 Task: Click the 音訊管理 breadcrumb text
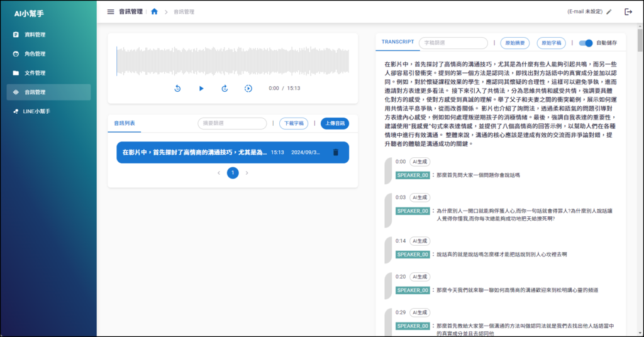pyautogui.click(x=184, y=12)
